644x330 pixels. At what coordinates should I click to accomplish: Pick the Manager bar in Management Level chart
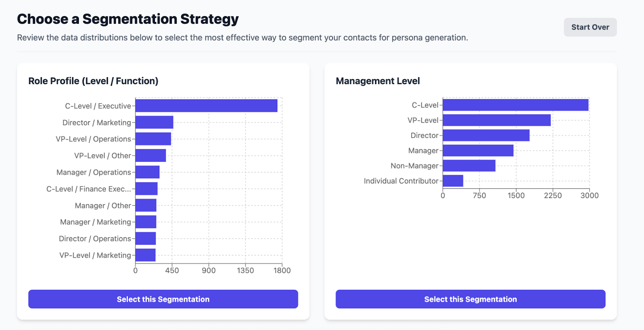478,151
